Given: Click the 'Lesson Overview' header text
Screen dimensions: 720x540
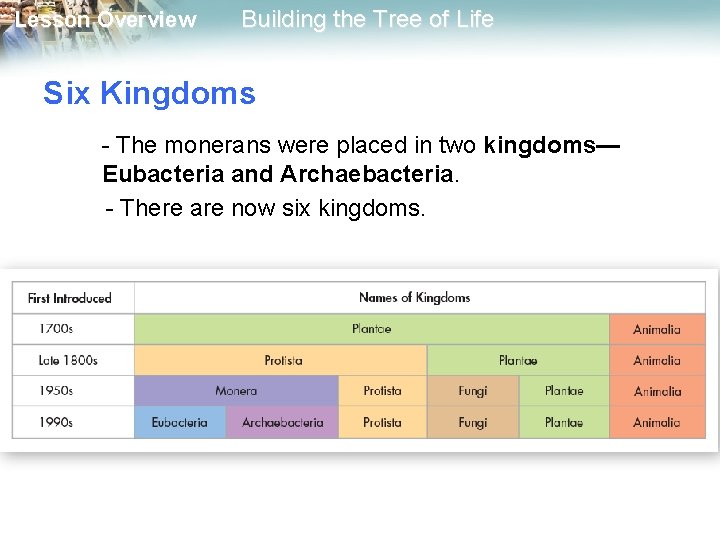Looking at the screenshot, I should [106, 20].
